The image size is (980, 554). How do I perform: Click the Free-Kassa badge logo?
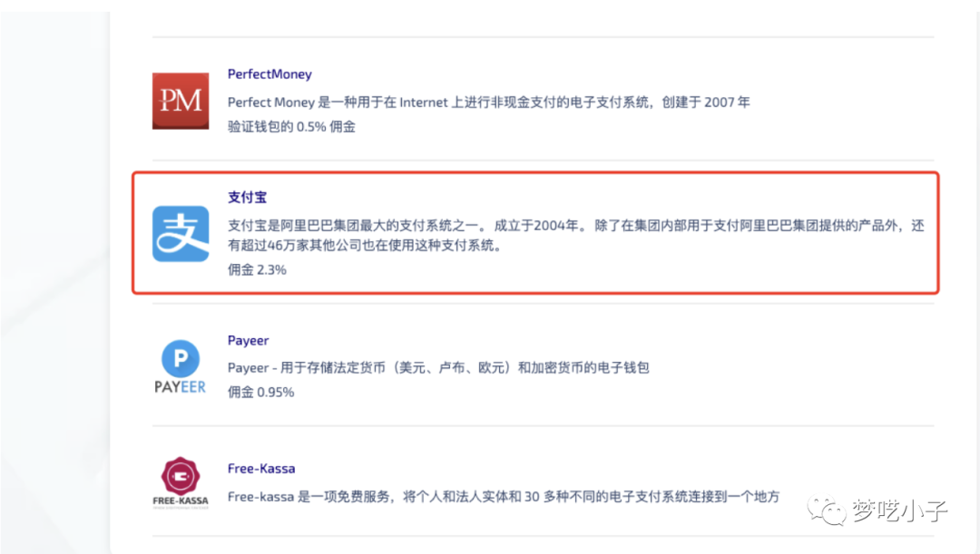(x=181, y=482)
